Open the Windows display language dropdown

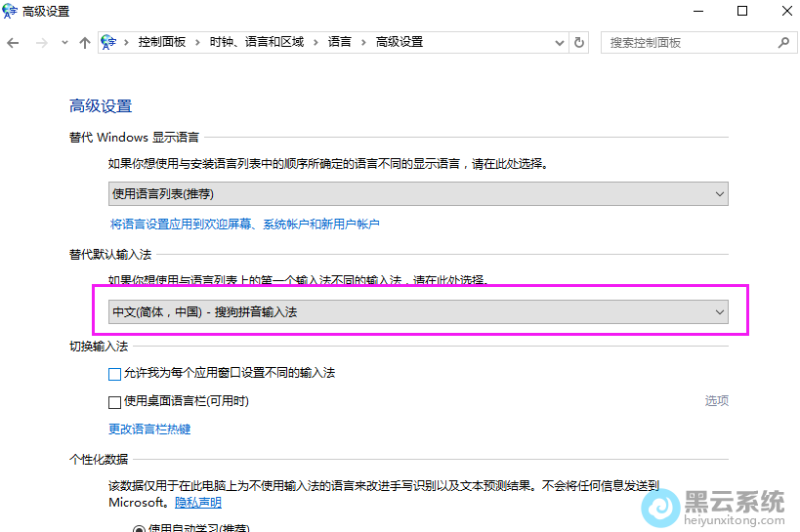click(x=418, y=194)
